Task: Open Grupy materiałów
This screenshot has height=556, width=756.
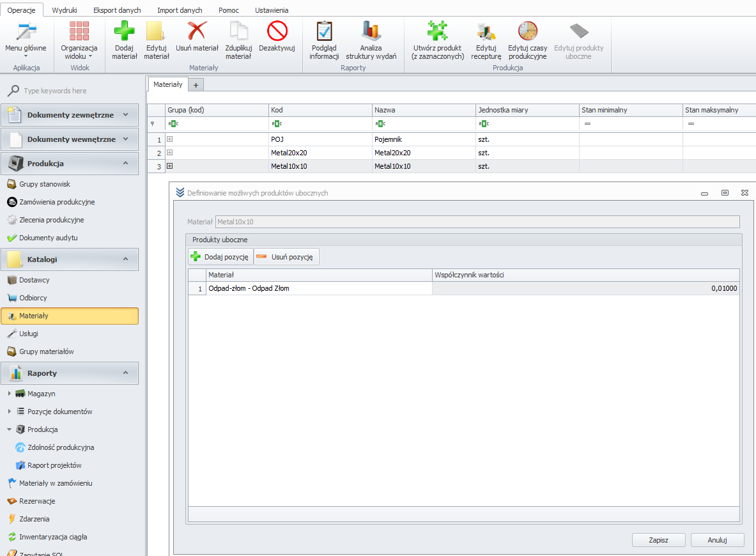Action: click(46, 351)
